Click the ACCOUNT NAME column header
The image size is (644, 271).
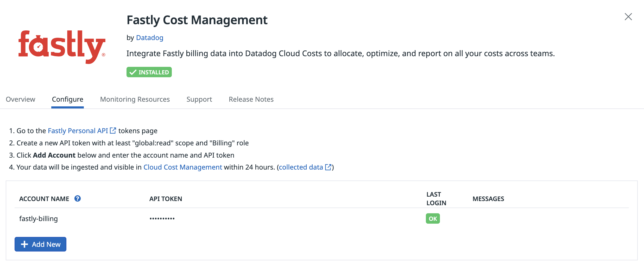pyautogui.click(x=44, y=199)
